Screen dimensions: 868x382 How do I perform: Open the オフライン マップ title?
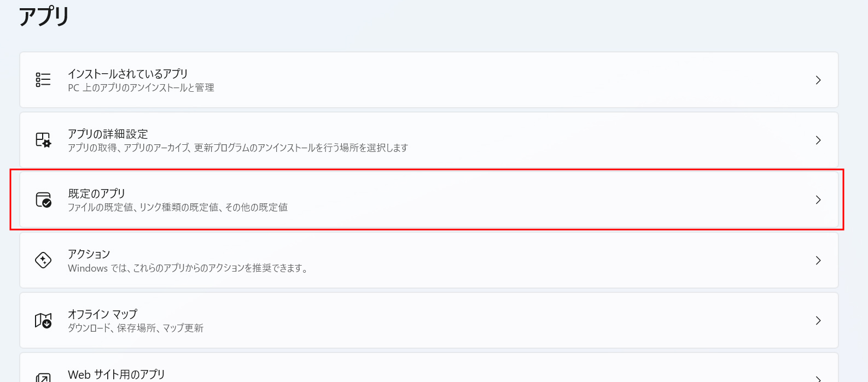102,314
